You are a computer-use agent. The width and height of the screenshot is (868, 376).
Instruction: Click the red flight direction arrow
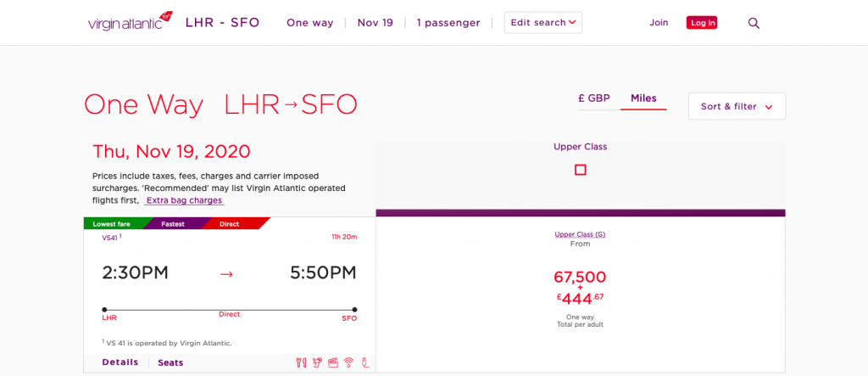(226, 274)
